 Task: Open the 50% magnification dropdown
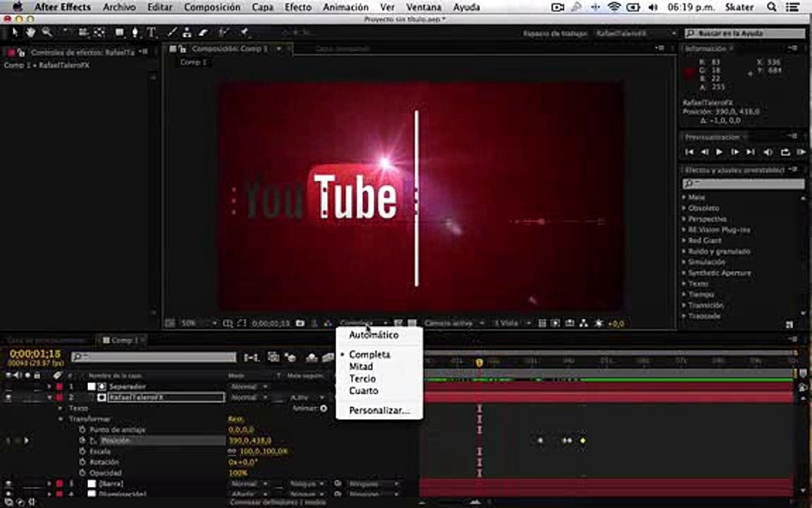click(198, 323)
